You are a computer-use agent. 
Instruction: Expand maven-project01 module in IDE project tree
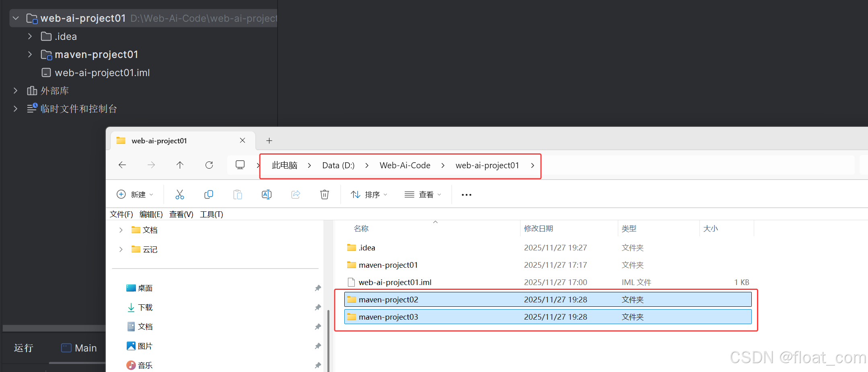click(30, 54)
